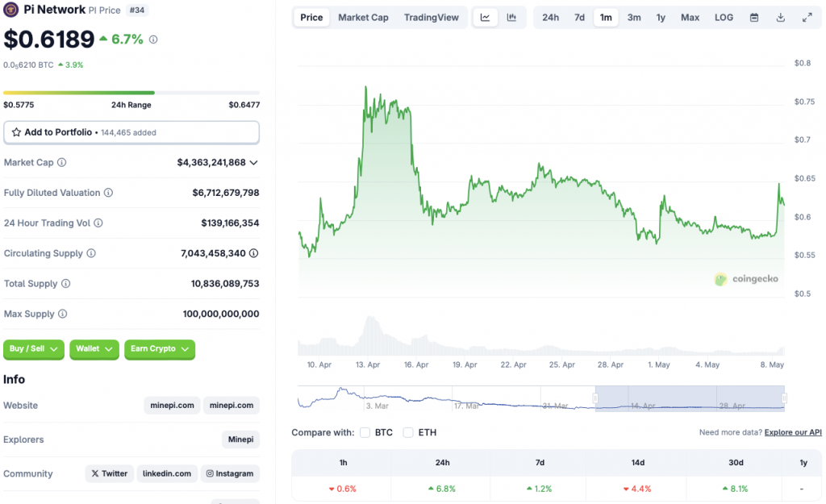The width and height of the screenshot is (826, 504).
Task: Show Market Cap info tooltip icon
Action: click(61, 162)
